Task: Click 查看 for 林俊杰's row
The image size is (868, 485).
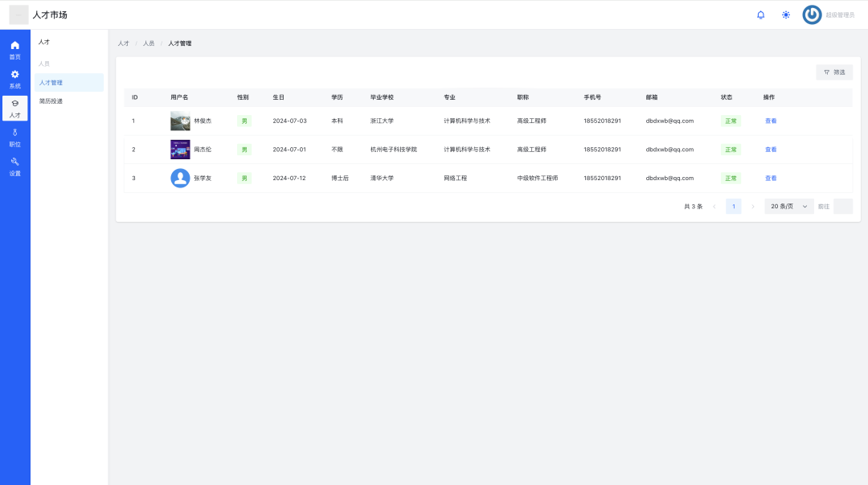Action: coord(770,121)
